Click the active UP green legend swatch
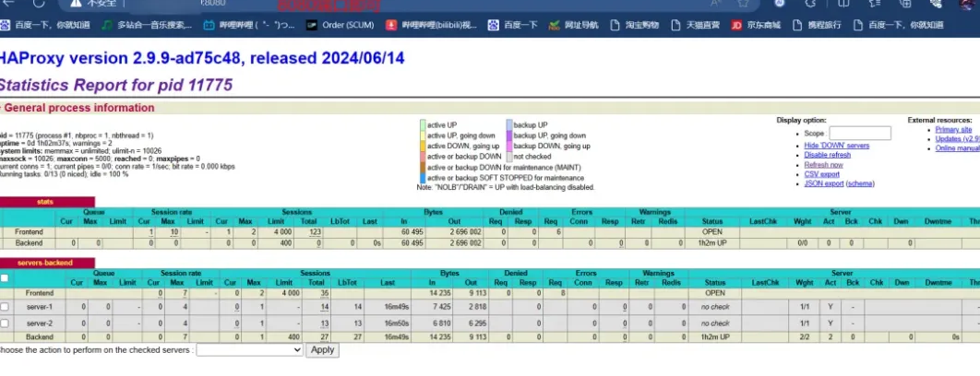The height and width of the screenshot is (376, 980). point(424,125)
